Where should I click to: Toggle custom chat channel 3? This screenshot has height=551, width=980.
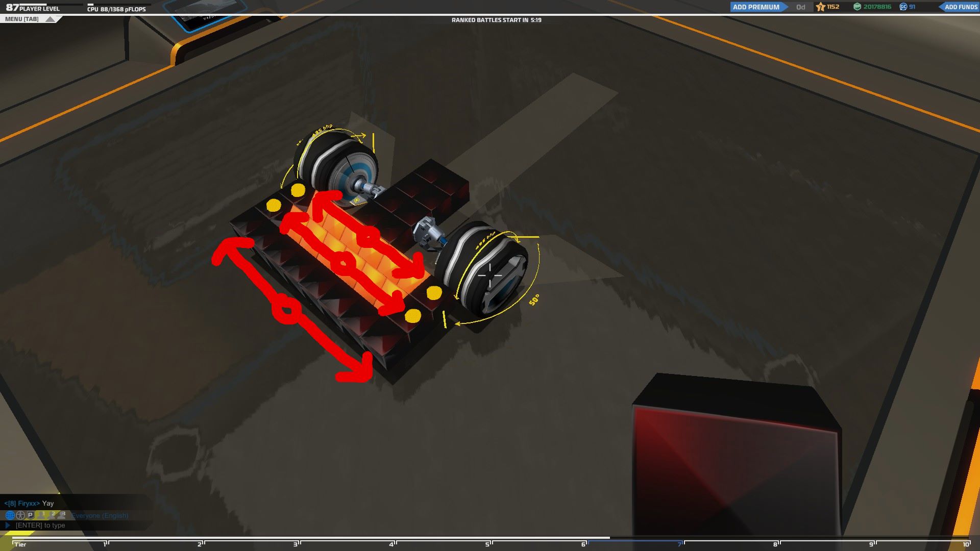tap(62, 515)
